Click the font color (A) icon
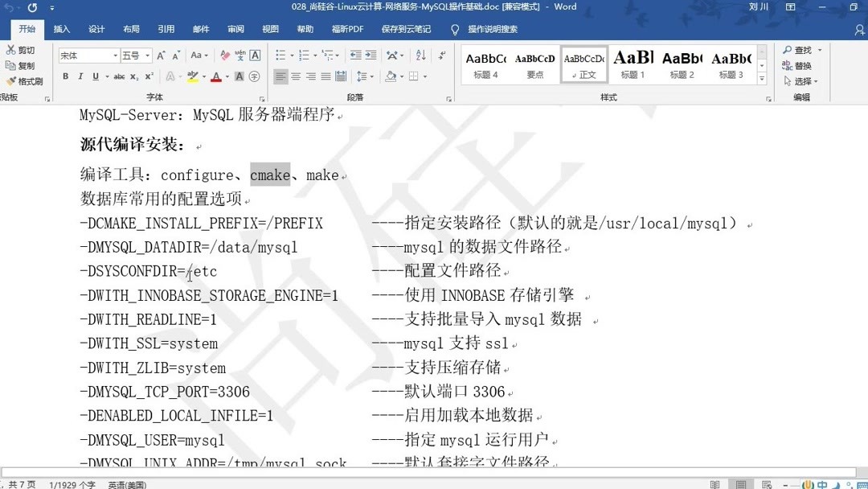The image size is (868, 489). (x=215, y=76)
